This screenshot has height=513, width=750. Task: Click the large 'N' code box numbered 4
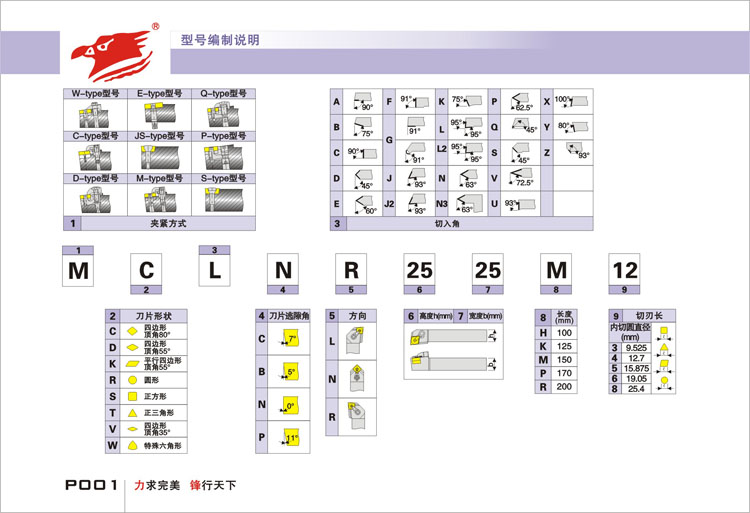tap(283, 270)
